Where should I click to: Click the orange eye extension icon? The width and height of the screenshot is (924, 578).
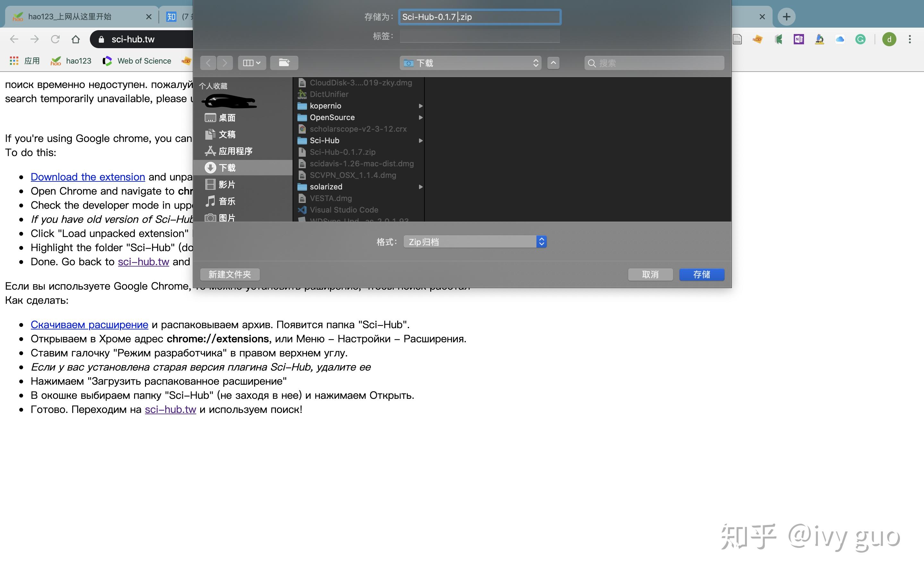point(757,39)
